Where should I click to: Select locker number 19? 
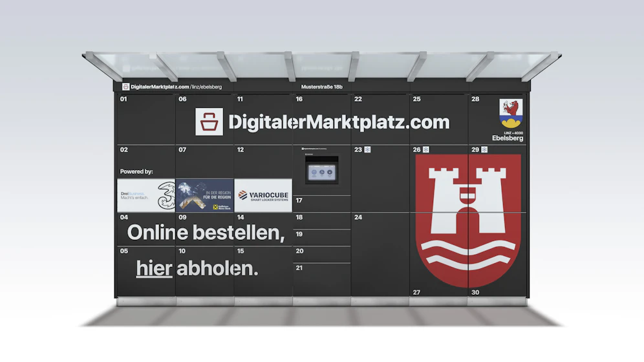[x=299, y=234]
